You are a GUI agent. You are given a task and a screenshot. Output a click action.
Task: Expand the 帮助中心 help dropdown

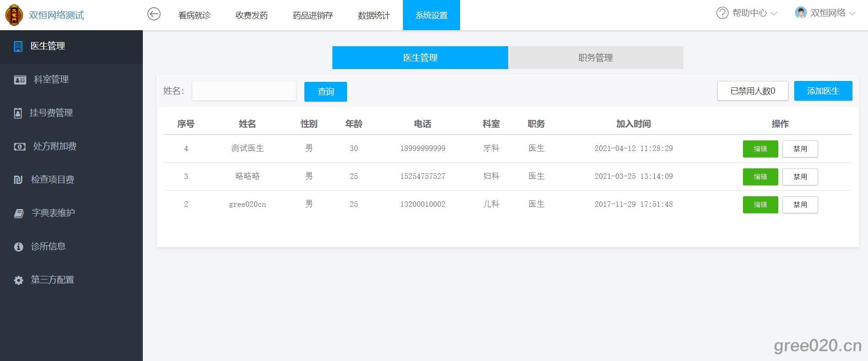coord(747,13)
